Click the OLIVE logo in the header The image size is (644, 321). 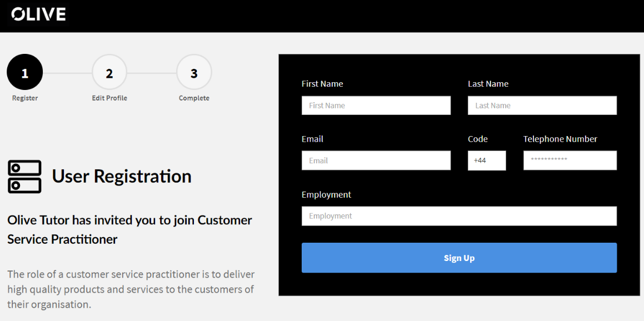pos(38,14)
